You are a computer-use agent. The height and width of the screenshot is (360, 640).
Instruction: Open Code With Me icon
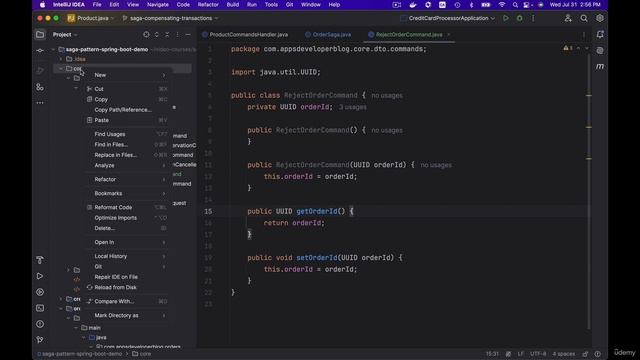[x=568, y=18]
